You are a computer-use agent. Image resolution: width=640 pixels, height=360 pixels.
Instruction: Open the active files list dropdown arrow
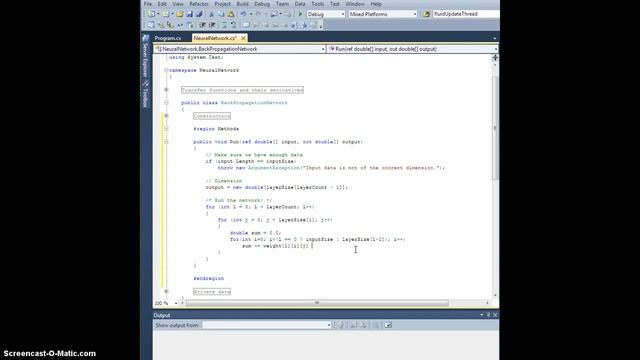pyautogui.click(x=495, y=38)
